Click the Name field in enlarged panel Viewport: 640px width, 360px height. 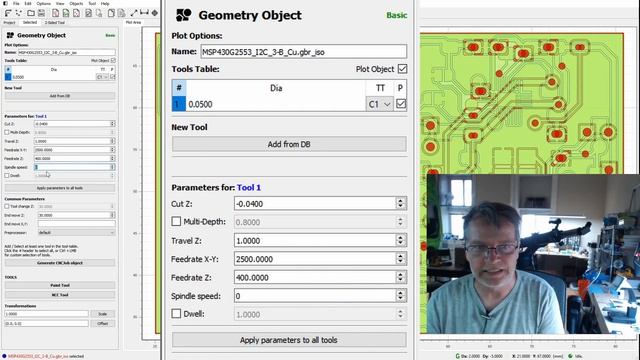coord(304,52)
